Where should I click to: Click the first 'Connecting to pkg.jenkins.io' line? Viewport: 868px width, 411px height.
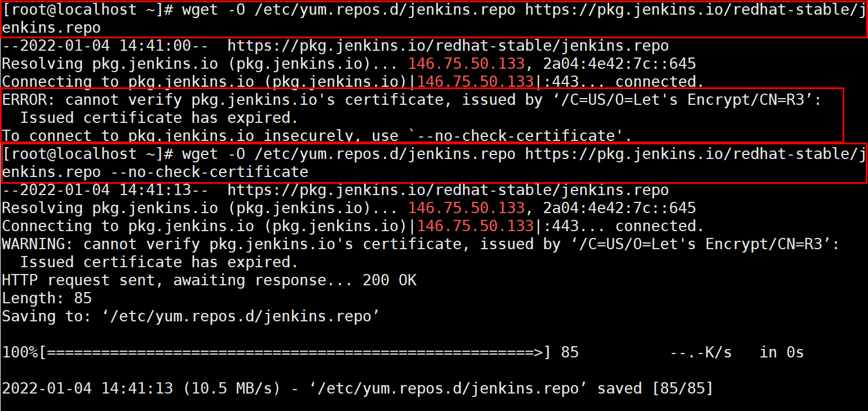(353, 82)
